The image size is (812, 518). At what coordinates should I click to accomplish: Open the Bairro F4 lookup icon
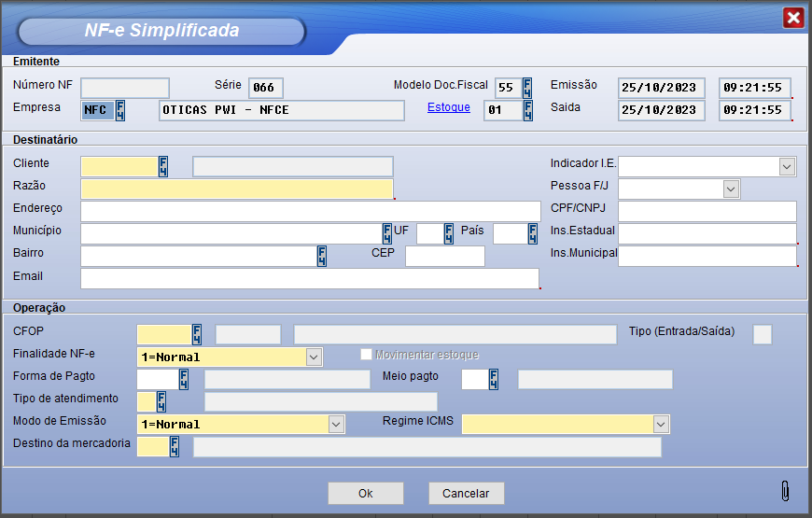point(322,256)
